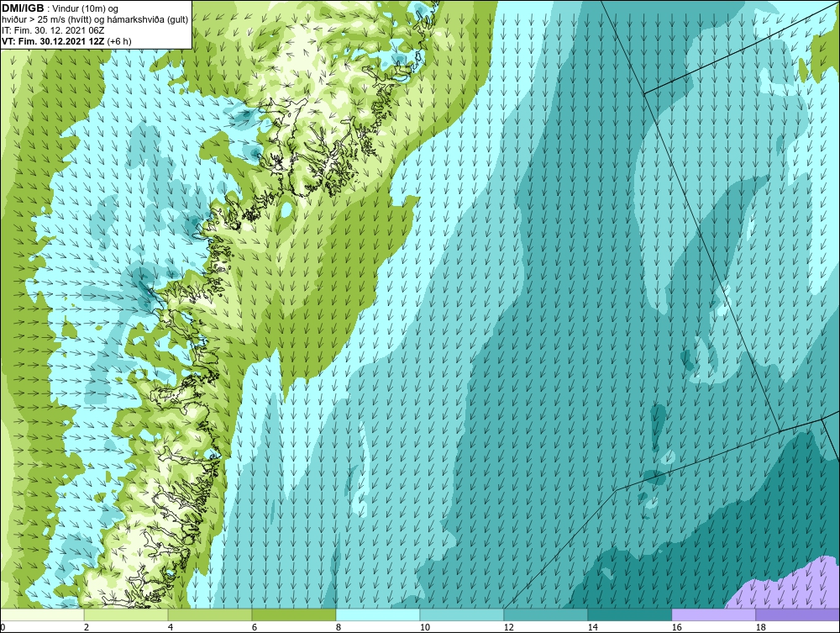
Task: Click the 6–8 m/s olive green swatch
Action: [x=294, y=615]
